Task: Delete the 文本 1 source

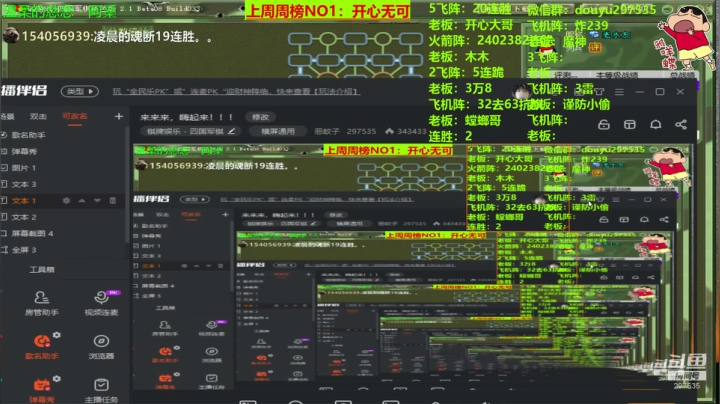Action: pyautogui.click(x=112, y=201)
